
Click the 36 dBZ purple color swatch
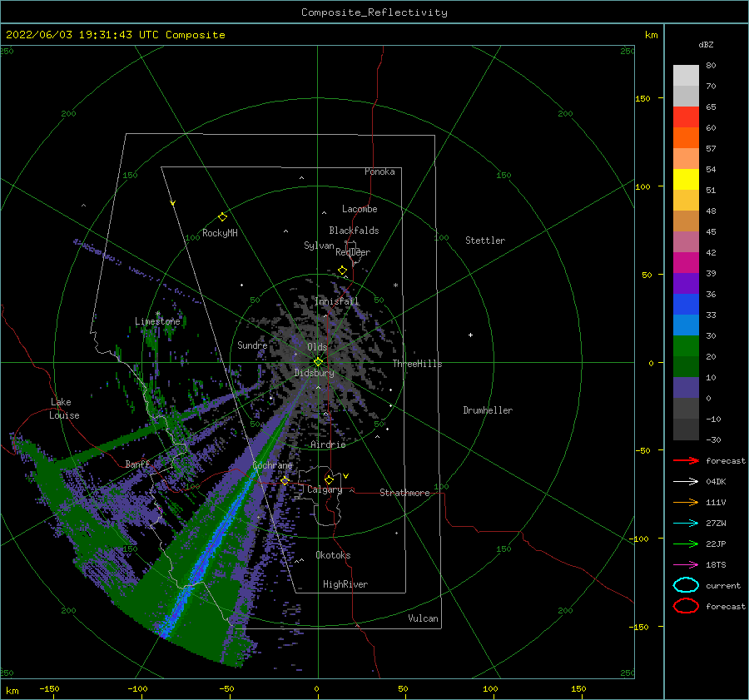(x=686, y=283)
